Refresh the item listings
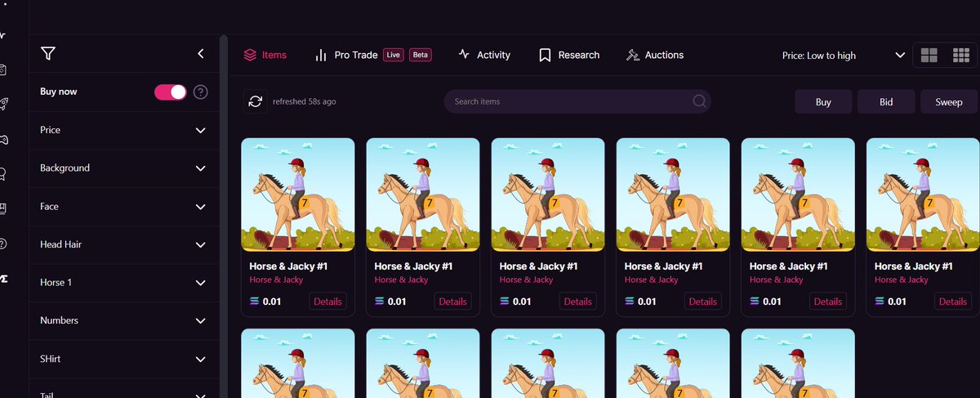The height and width of the screenshot is (398, 980). click(x=255, y=101)
